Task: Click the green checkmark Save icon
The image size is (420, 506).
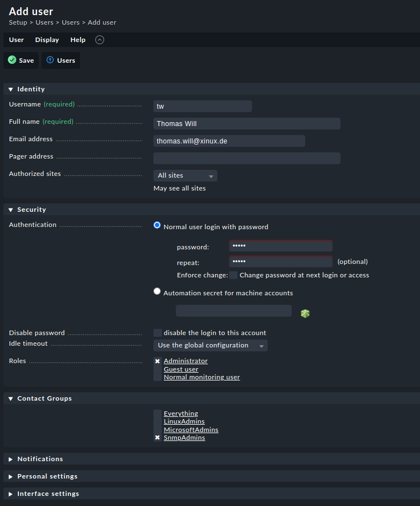Action: pos(12,61)
